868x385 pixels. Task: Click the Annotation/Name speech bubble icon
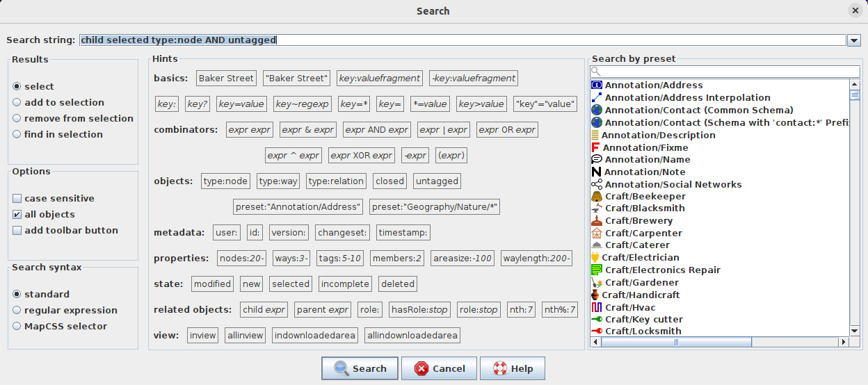click(x=596, y=160)
